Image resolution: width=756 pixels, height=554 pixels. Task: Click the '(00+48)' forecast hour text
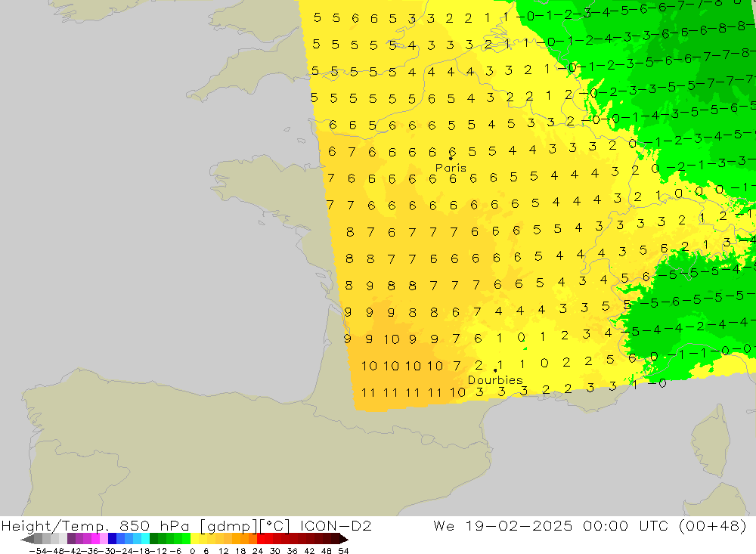click(x=713, y=525)
